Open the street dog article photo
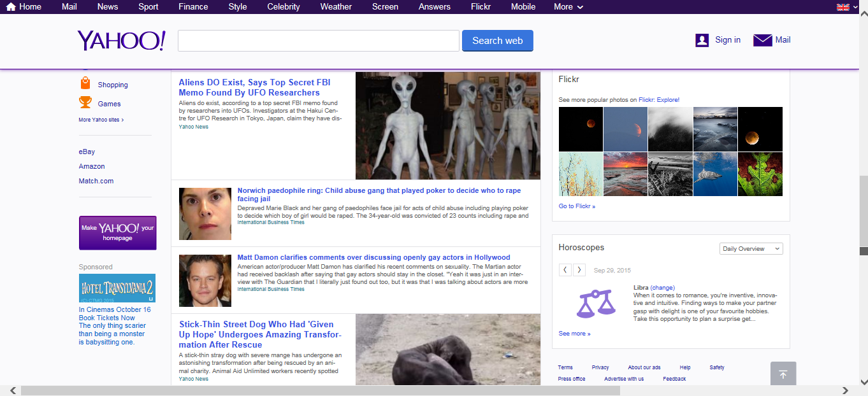868x396 pixels. [x=448, y=350]
